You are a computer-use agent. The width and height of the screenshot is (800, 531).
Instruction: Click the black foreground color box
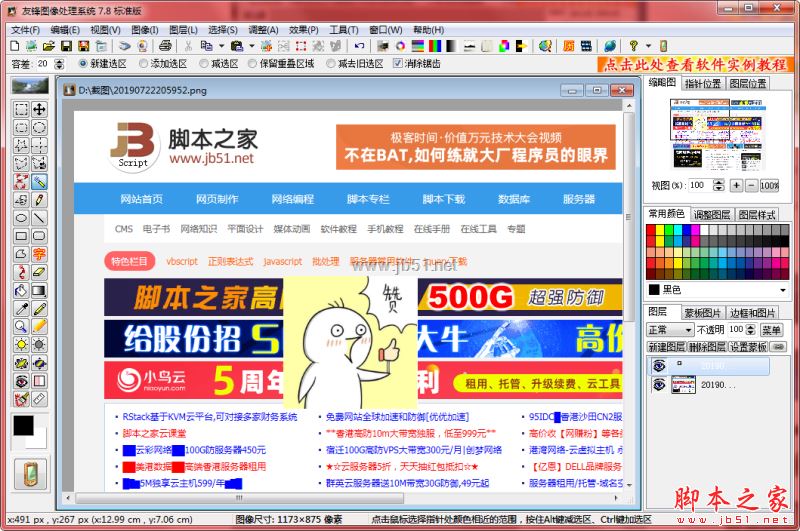click(x=23, y=425)
